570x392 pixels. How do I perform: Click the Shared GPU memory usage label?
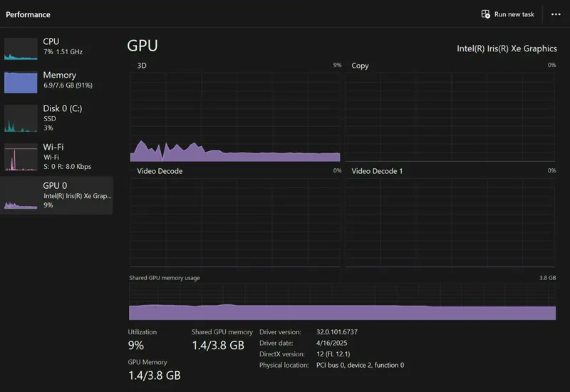pos(165,278)
